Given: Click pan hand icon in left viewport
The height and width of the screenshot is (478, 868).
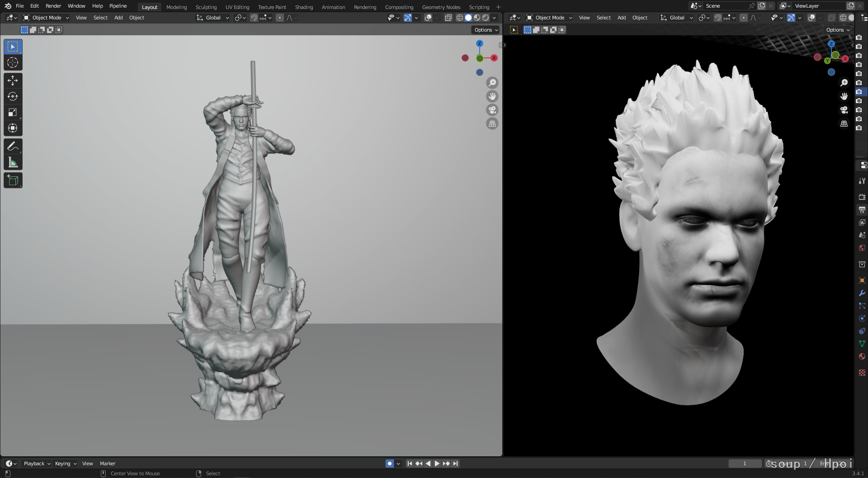Looking at the screenshot, I should [492, 96].
